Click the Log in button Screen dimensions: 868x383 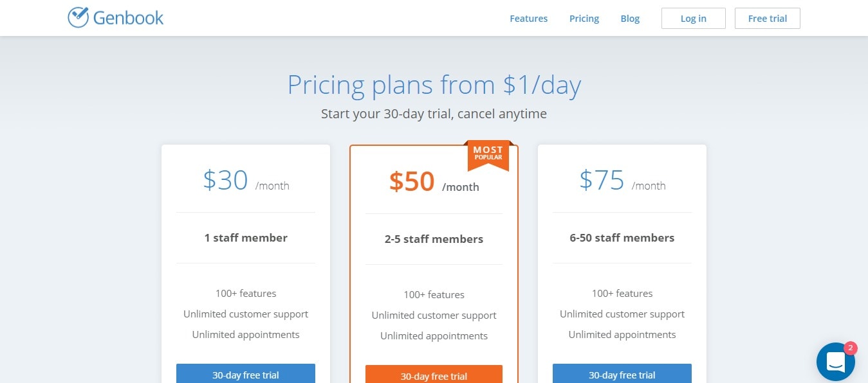tap(694, 19)
